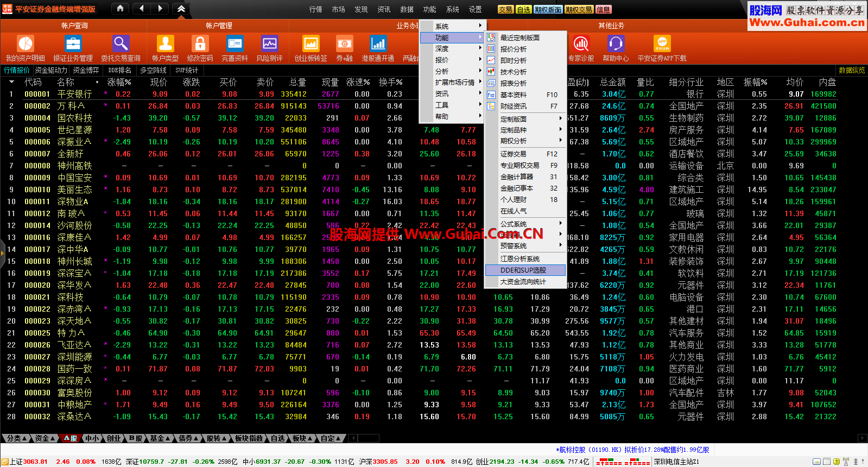The image size is (868, 467).
Task: Expand the 定制品种 submenu
Action: point(525,130)
